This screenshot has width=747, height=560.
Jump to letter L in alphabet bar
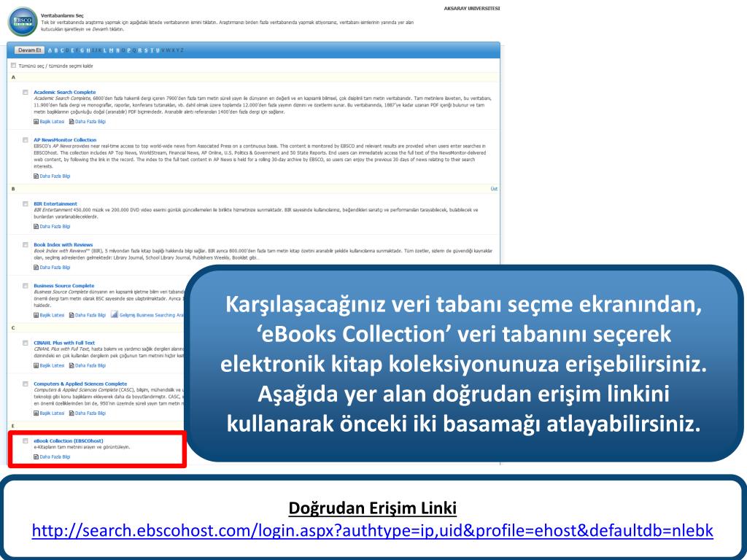point(104,50)
